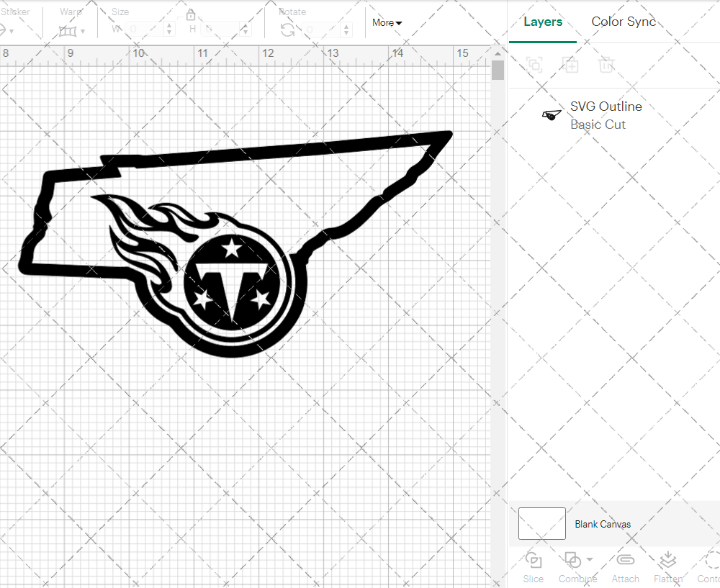Click the Duplicate layer icon
This screenshot has width=720, height=588.
tap(571, 65)
